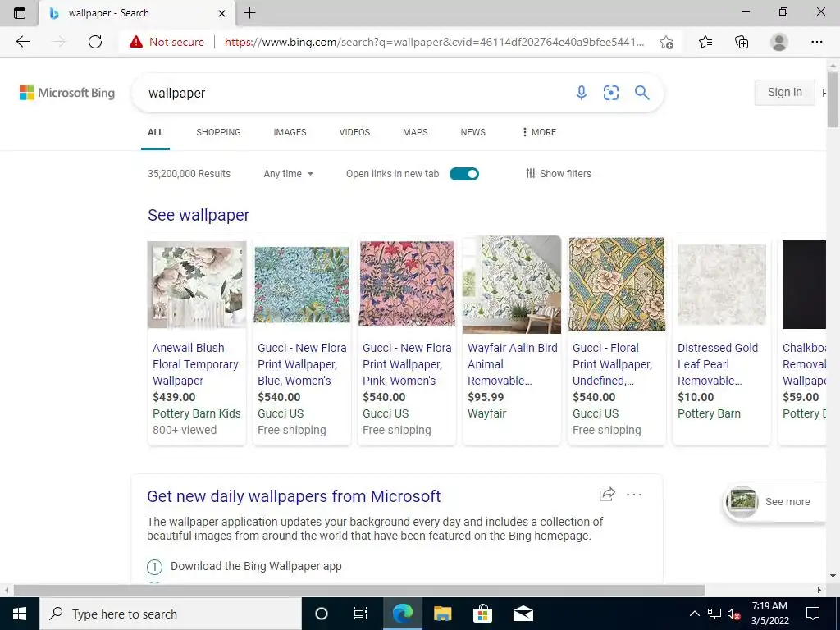Switch to the SHOPPING tab
Viewport: 840px width, 630px height.
tap(218, 132)
